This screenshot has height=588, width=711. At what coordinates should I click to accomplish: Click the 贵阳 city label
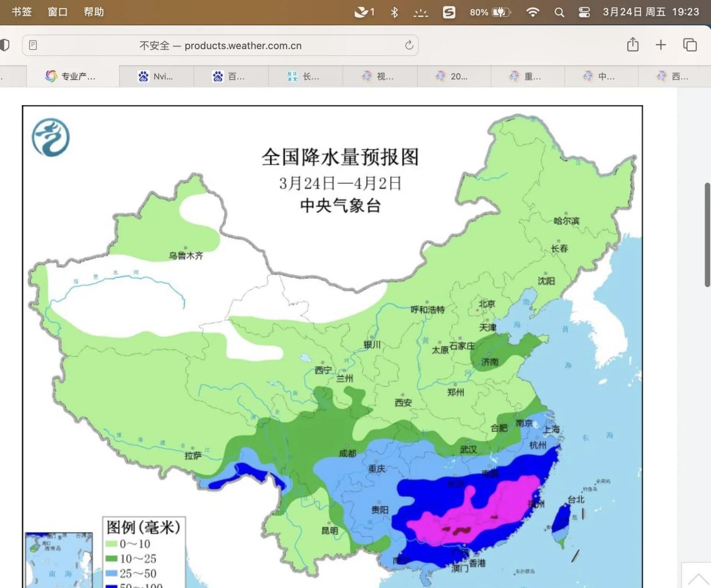coord(380,510)
